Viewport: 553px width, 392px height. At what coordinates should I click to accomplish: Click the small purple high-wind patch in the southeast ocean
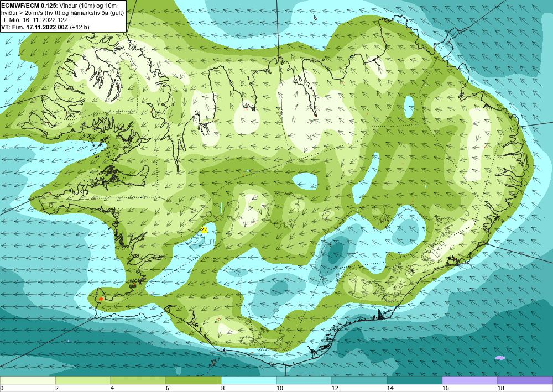[500, 358]
